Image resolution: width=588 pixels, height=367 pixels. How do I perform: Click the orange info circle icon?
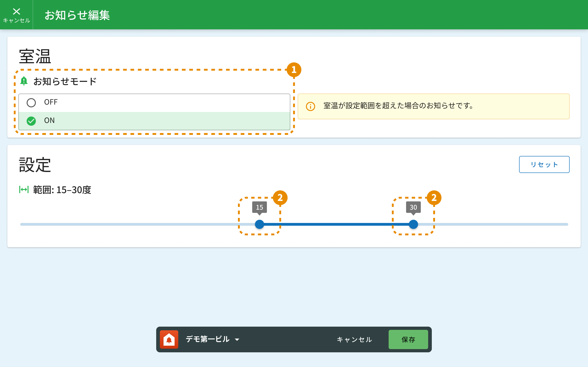coord(310,106)
